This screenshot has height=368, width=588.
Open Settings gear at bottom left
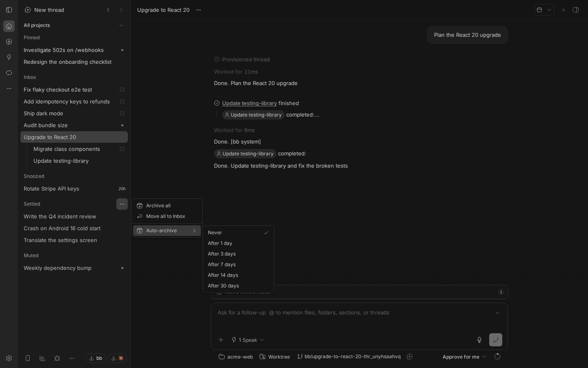[9, 358]
